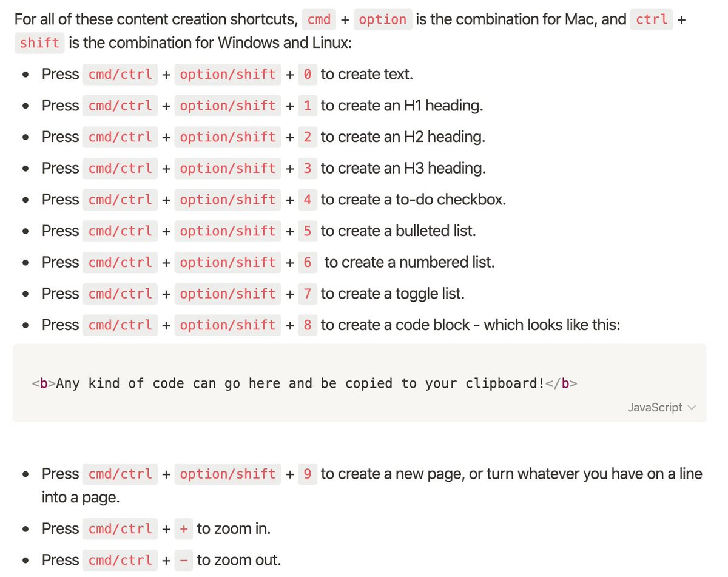Image resolution: width=728 pixels, height=577 pixels.
Task: Click the "8" key chip
Action: click(308, 325)
